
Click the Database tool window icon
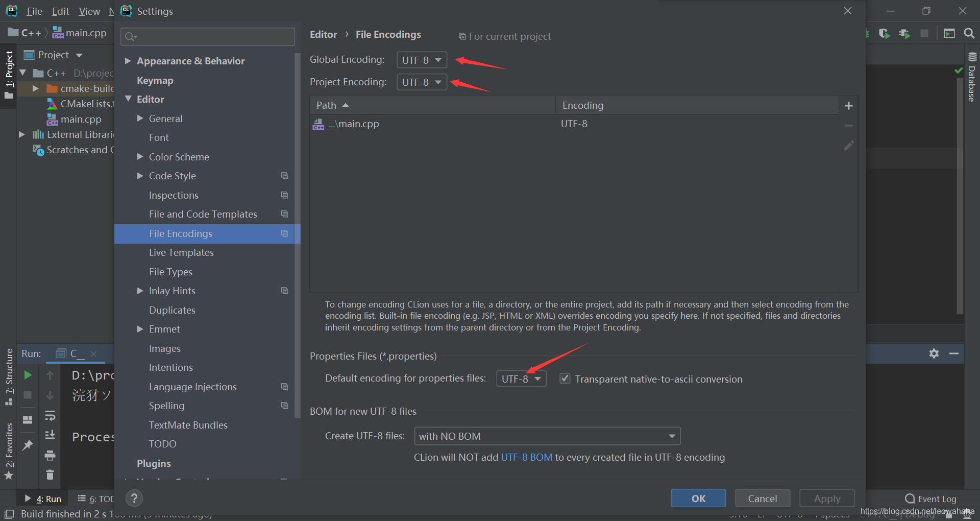972,57
